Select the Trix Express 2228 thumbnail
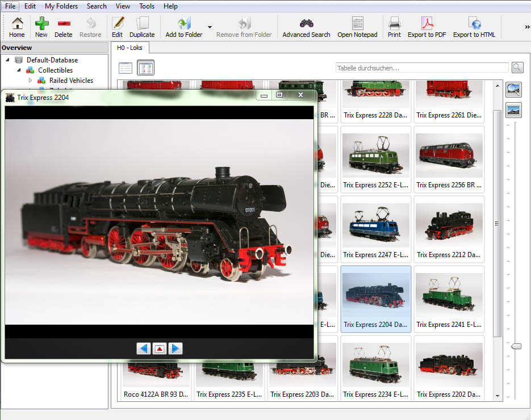531x420 pixels. click(x=375, y=101)
